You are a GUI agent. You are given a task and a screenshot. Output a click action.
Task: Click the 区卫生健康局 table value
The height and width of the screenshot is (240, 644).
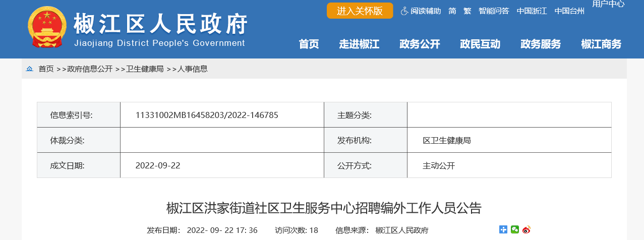pyautogui.click(x=446, y=140)
